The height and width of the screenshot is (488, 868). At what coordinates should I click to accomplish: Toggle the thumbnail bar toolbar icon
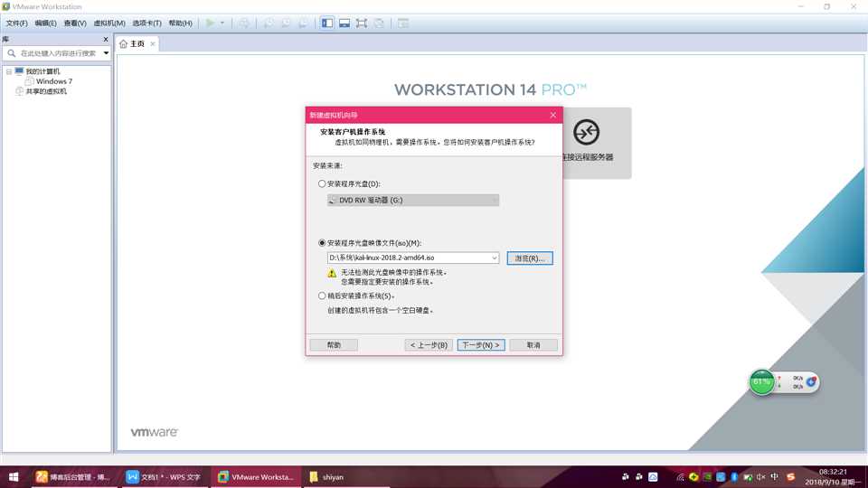pos(344,23)
